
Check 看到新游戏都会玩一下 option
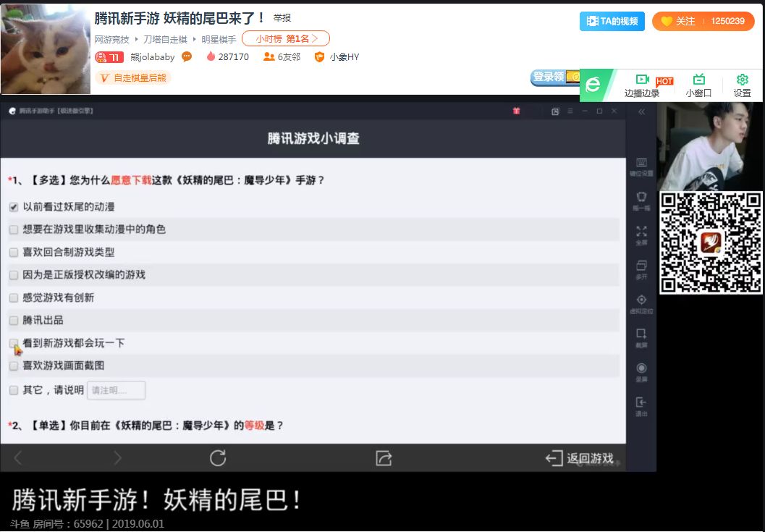14,343
